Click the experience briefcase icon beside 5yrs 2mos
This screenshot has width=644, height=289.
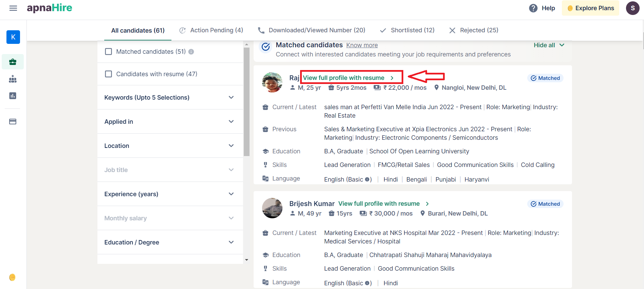coord(331,88)
